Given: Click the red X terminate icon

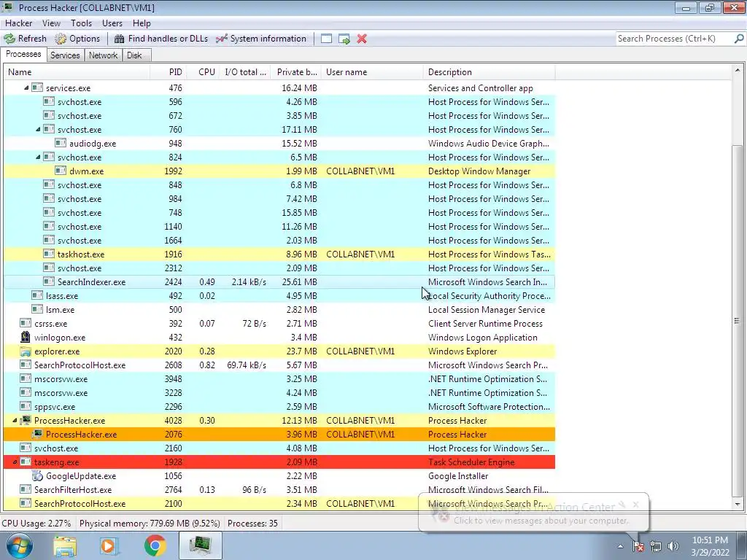Looking at the screenshot, I should click(362, 39).
